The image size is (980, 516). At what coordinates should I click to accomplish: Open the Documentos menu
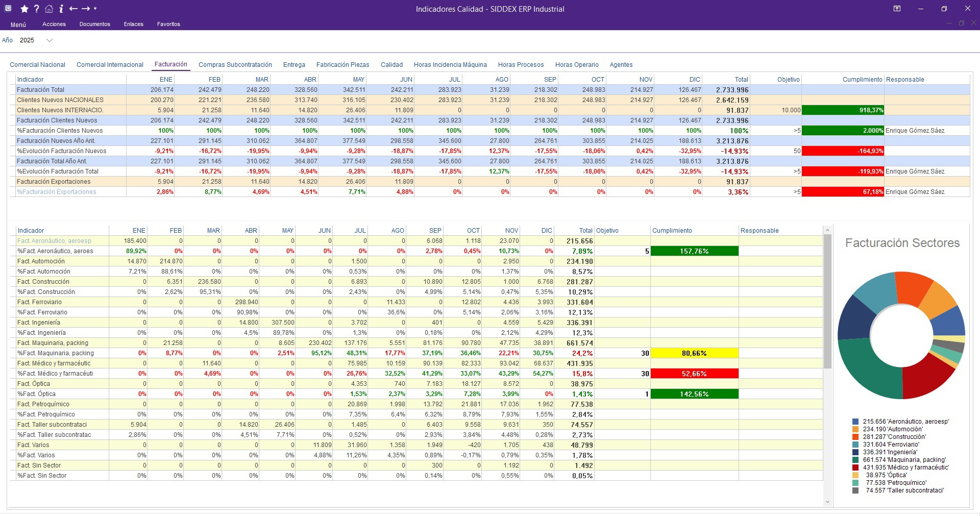(x=94, y=24)
